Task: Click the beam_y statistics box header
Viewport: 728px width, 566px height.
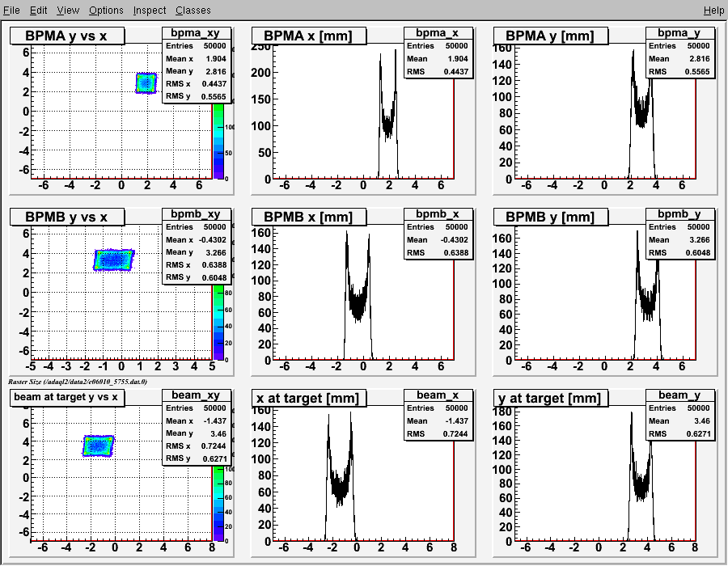Action: (x=679, y=395)
